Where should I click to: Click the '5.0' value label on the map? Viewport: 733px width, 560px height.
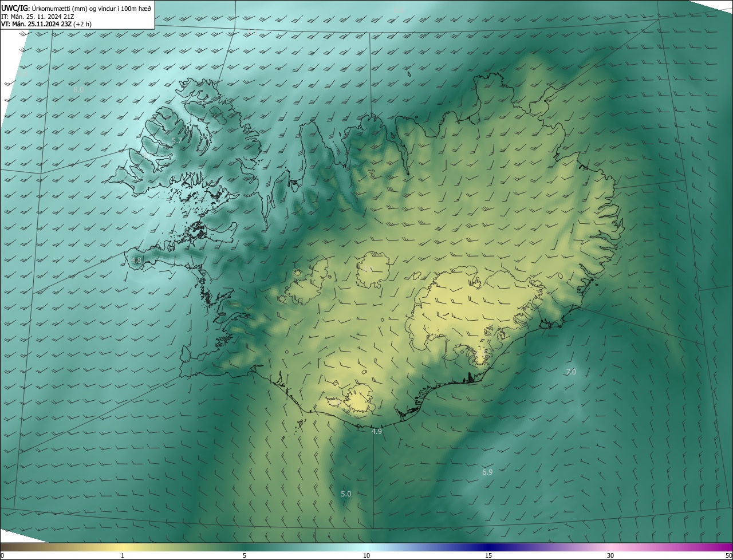pos(346,494)
